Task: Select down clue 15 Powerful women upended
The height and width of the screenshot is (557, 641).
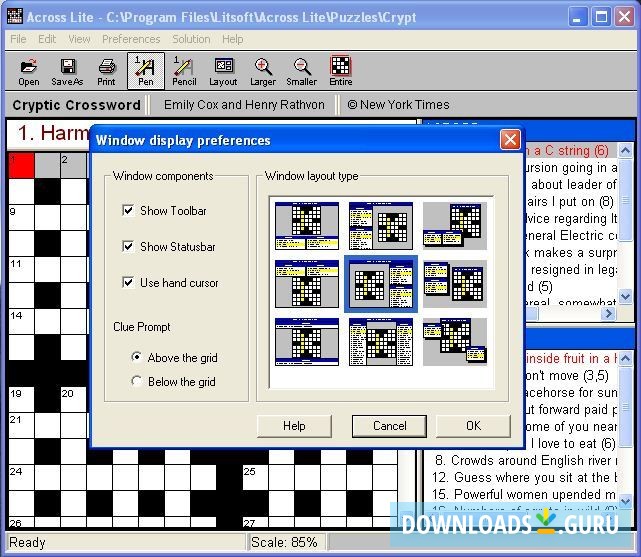Action: (x=524, y=494)
